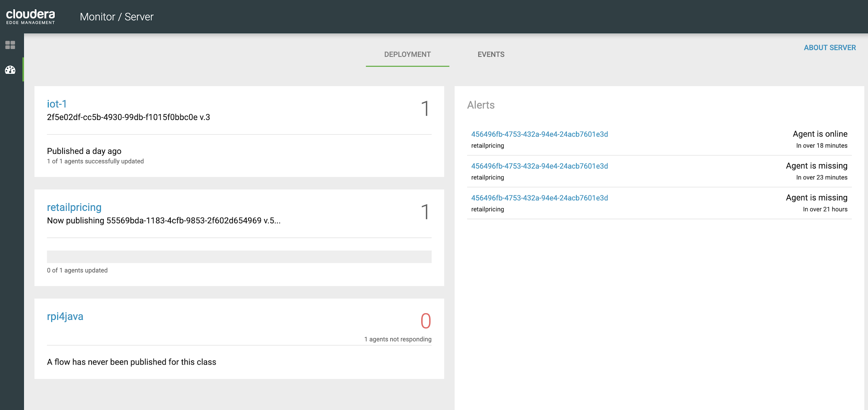Click the Monitor / Server page title
This screenshot has width=868, height=410.
pos(117,16)
